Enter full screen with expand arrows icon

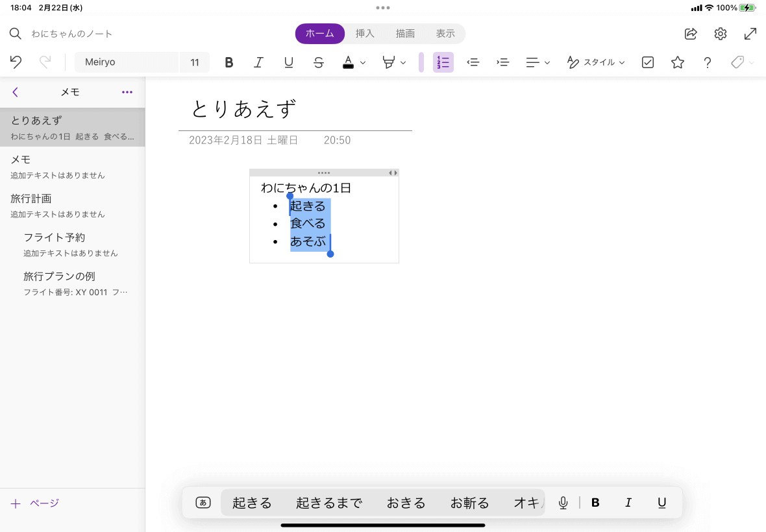click(x=750, y=34)
